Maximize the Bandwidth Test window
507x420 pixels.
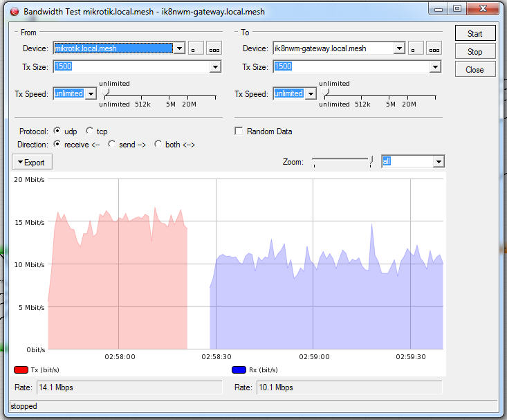457,9
